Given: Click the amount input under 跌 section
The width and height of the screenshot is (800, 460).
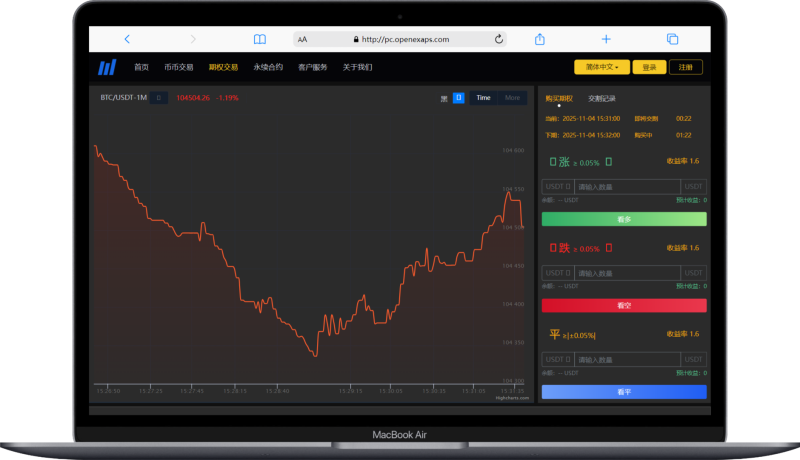Looking at the screenshot, I should click(626, 273).
